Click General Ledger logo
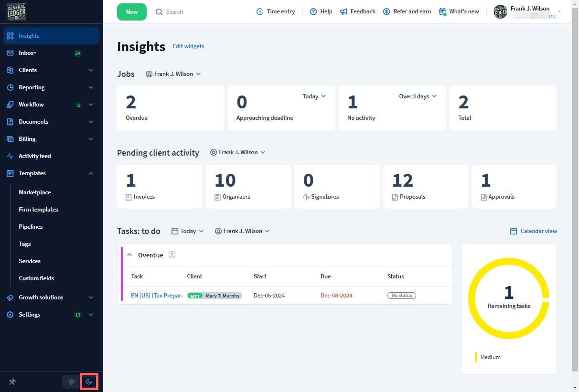This screenshot has height=392, width=579. [x=17, y=11]
